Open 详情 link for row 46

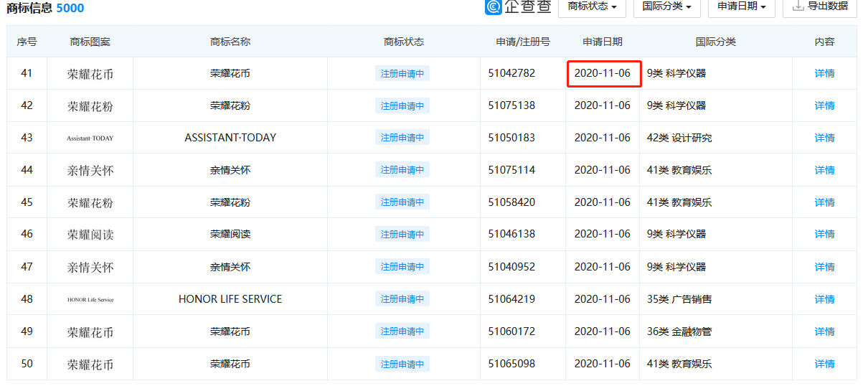(x=824, y=234)
